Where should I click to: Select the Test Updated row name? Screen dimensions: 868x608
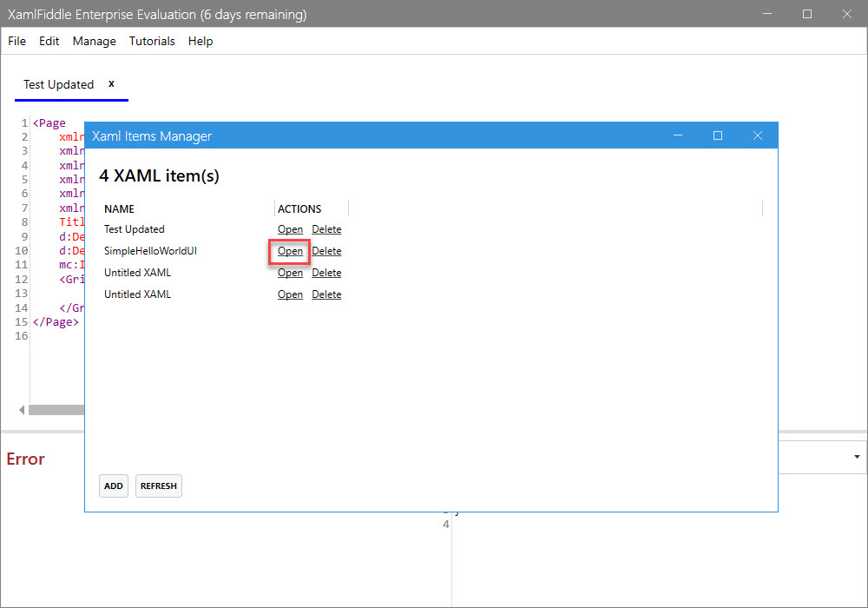[134, 229]
